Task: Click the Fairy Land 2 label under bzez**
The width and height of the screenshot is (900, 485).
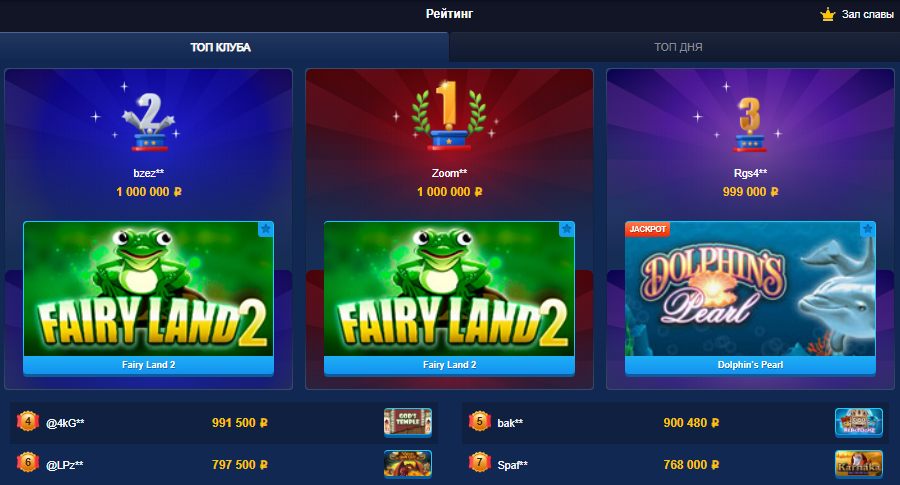Action: pos(149,365)
